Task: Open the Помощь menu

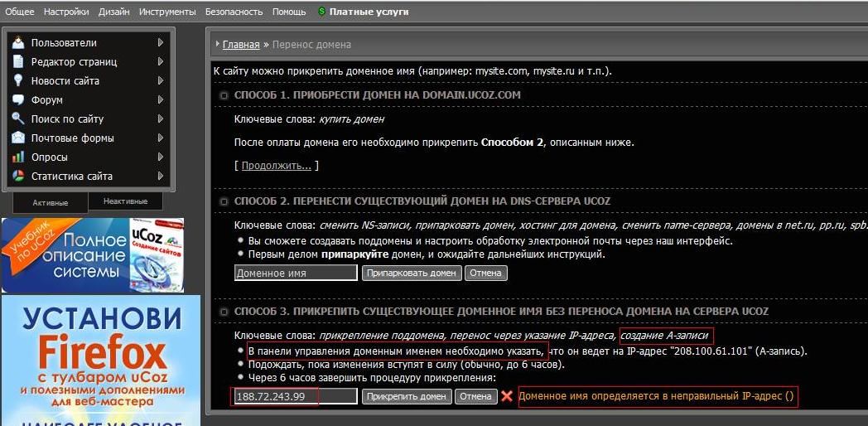Action: coord(289,12)
